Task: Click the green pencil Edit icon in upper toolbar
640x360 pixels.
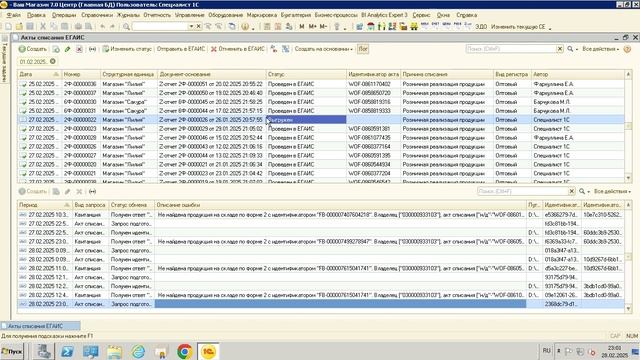Action: point(68,49)
